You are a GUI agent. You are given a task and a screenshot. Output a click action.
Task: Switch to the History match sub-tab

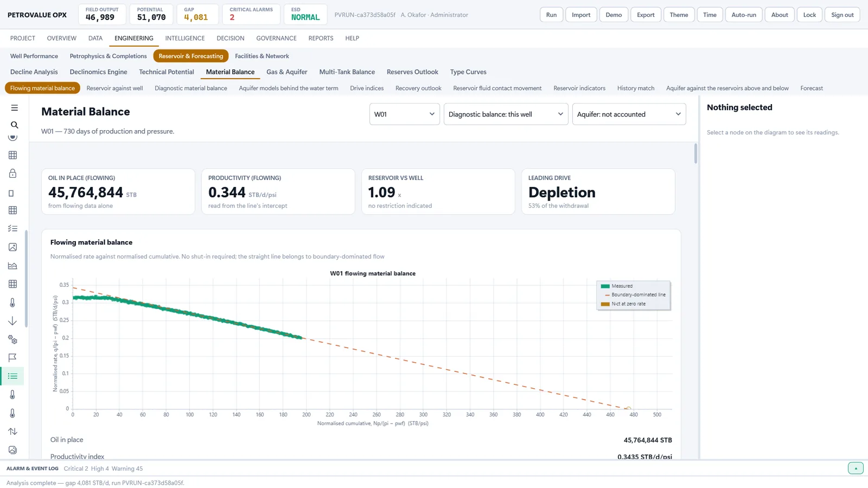(x=636, y=88)
